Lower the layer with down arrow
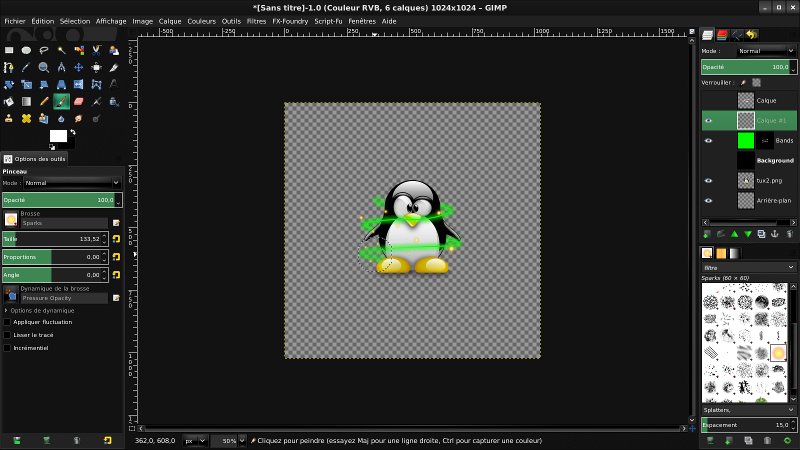Viewport: 800px width, 450px height. [x=748, y=234]
